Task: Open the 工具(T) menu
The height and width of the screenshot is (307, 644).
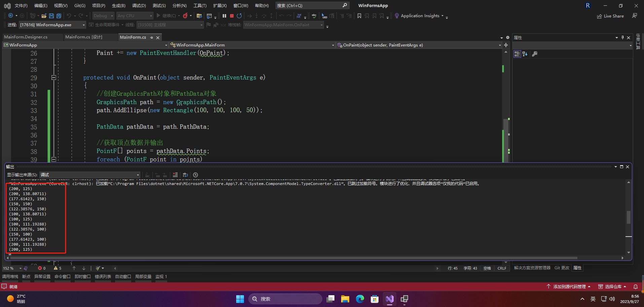Action: point(200,5)
